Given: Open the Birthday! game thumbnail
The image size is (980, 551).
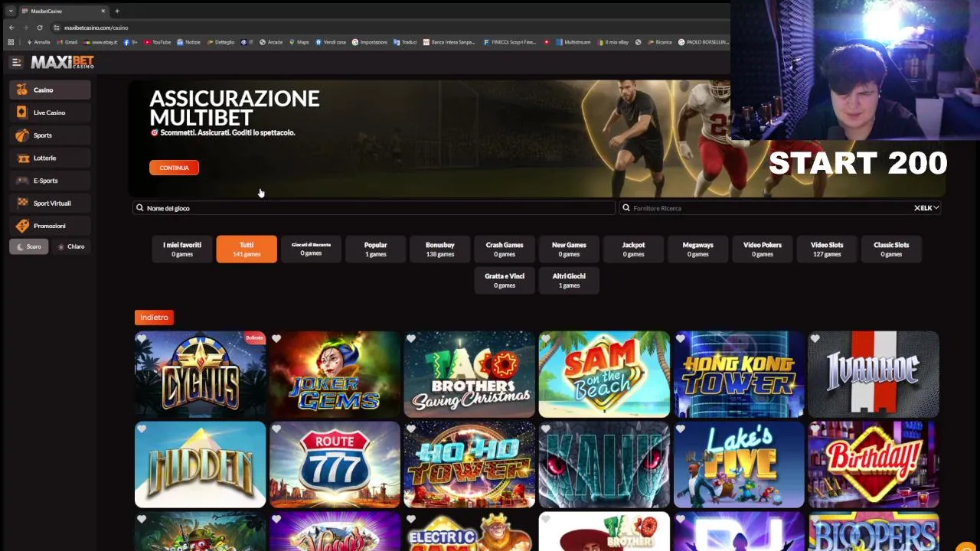Looking at the screenshot, I should click(874, 465).
